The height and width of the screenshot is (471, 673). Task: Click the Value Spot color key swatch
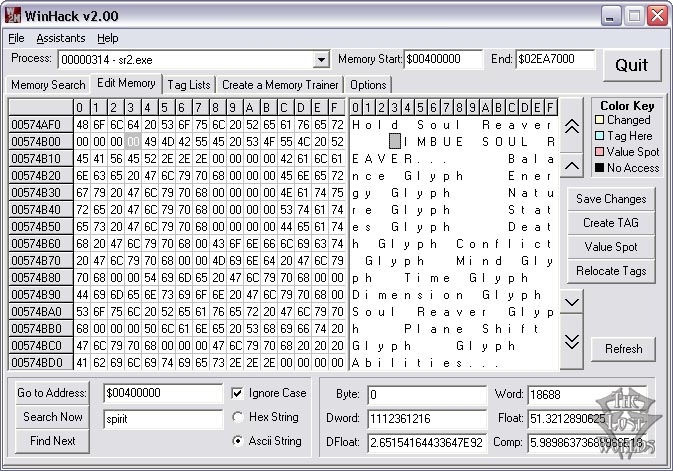click(x=600, y=152)
